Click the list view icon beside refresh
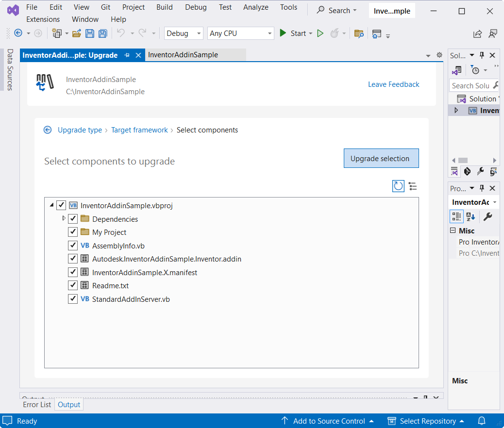 (x=413, y=186)
